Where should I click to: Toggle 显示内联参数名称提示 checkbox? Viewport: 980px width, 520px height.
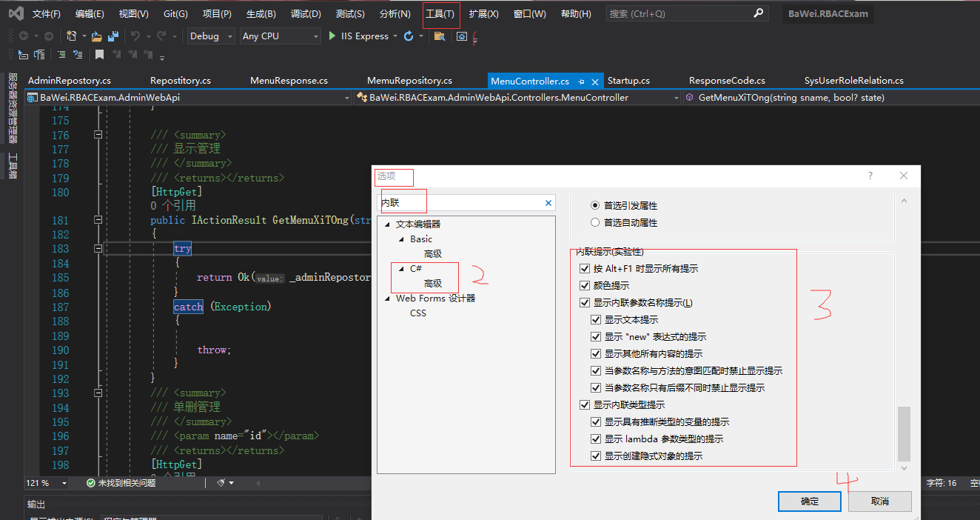click(x=585, y=303)
